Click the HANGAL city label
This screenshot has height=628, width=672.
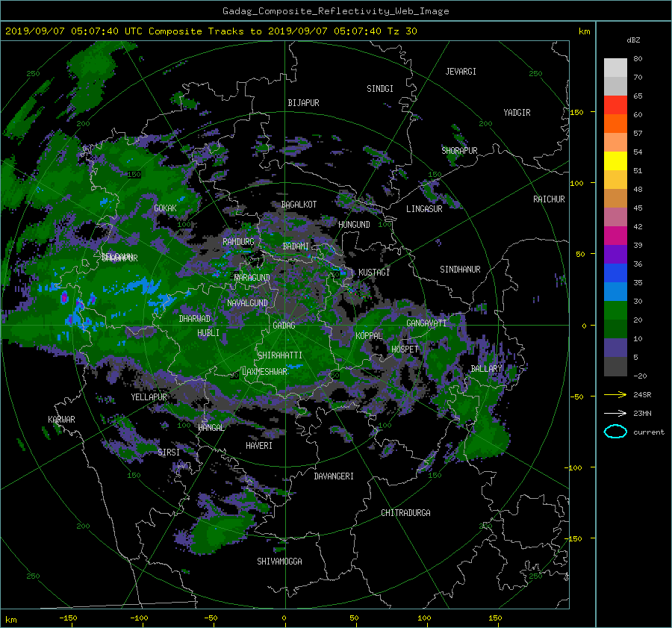(x=211, y=428)
